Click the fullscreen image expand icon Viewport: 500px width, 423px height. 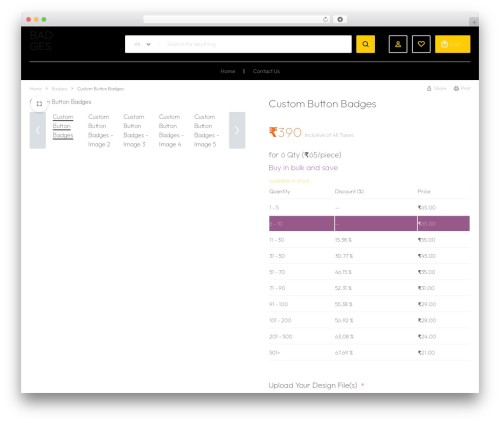pos(39,104)
